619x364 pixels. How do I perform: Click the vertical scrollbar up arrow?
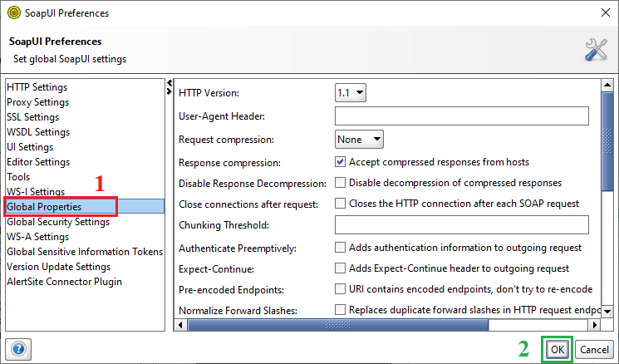[x=607, y=85]
